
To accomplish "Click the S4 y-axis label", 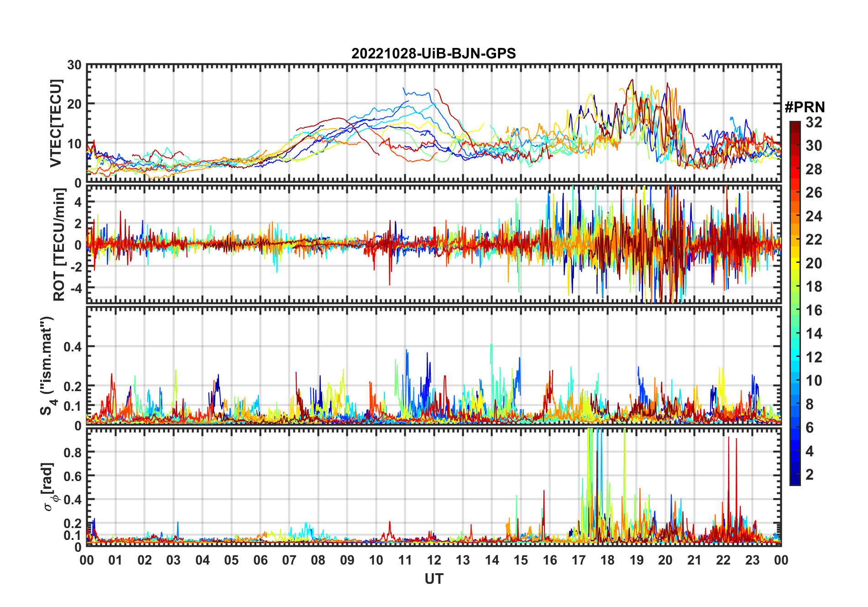I will point(47,365).
